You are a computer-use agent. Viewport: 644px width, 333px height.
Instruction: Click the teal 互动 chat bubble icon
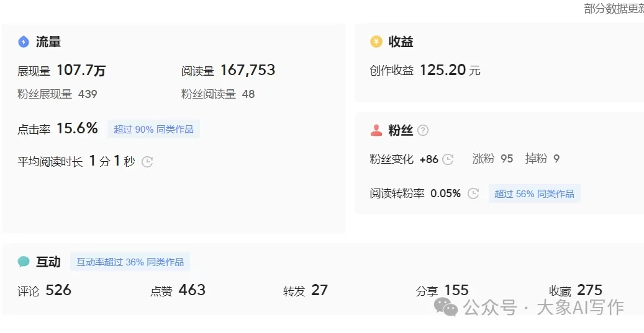24,262
